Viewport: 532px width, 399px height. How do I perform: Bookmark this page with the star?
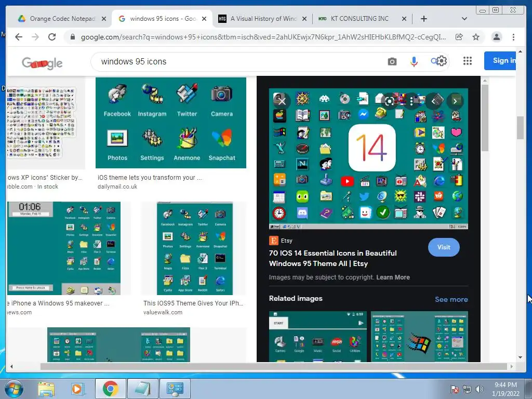476,37
